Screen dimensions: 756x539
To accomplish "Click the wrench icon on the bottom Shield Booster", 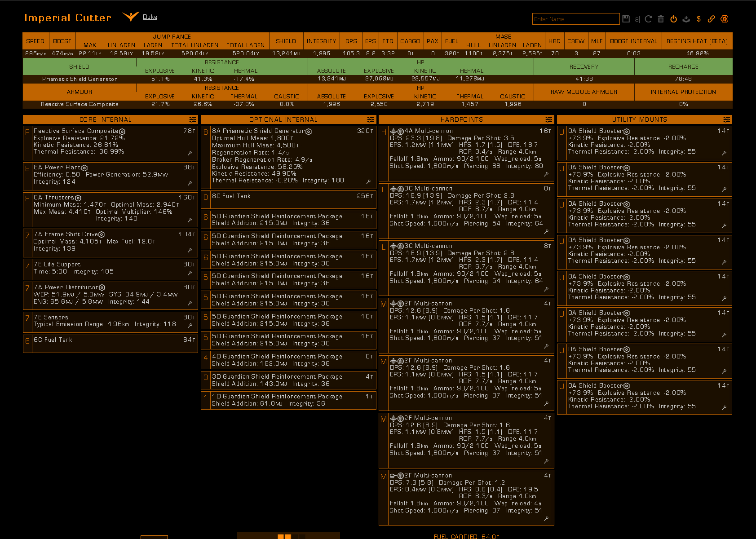I will [724, 408].
